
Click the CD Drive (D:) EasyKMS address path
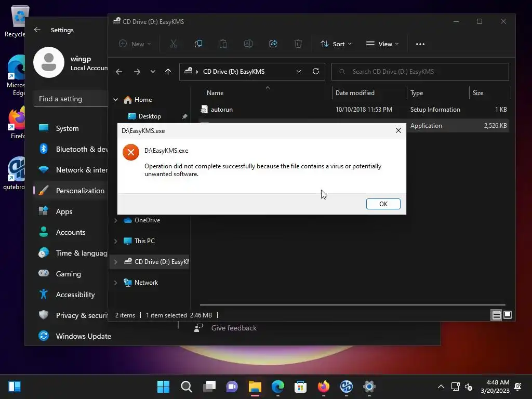click(x=234, y=72)
